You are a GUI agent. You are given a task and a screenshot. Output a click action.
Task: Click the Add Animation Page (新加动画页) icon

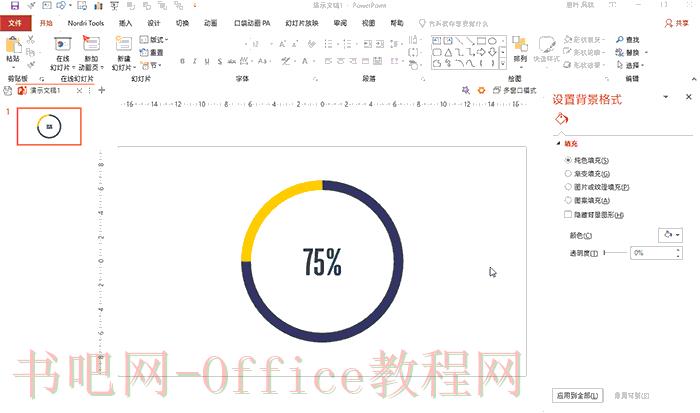(91, 45)
